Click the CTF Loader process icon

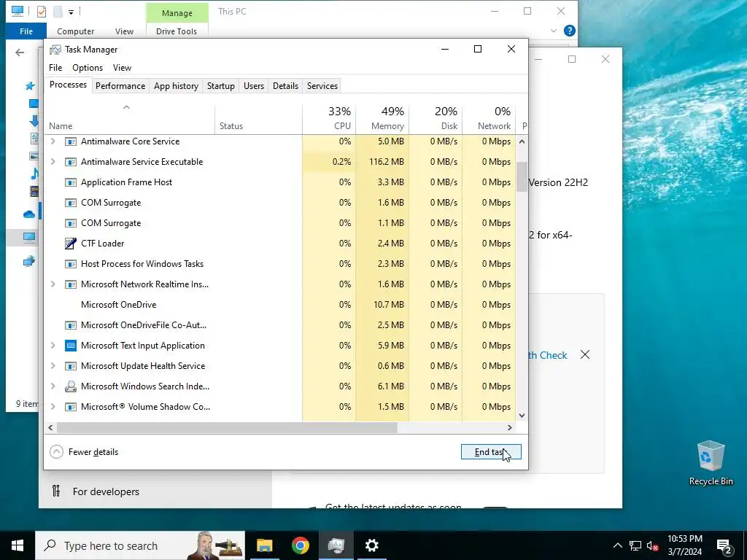click(71, 244)
